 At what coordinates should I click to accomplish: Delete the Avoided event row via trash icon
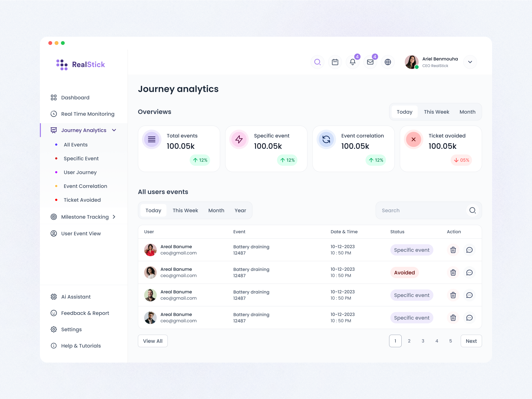coord(453,272)
